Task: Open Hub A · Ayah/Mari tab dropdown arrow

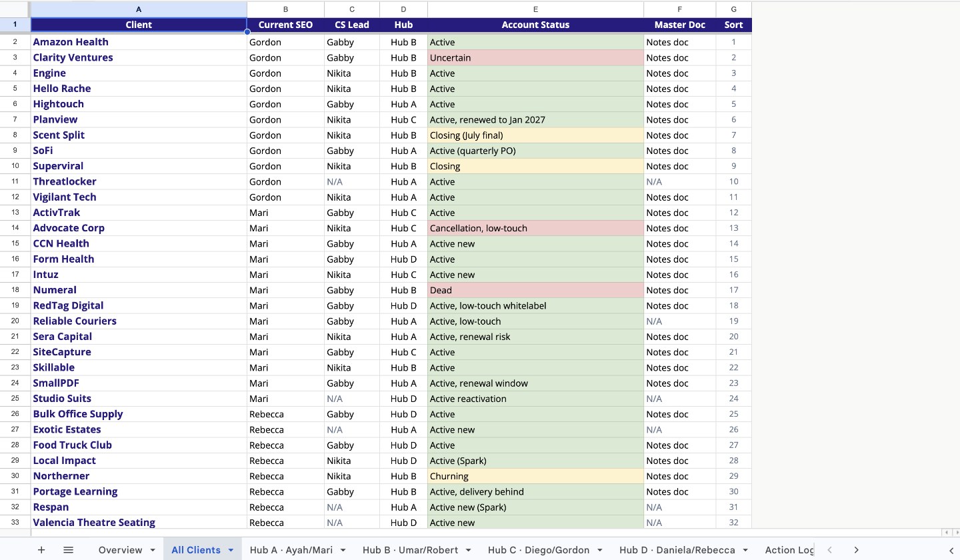Action: click(343, 551)
